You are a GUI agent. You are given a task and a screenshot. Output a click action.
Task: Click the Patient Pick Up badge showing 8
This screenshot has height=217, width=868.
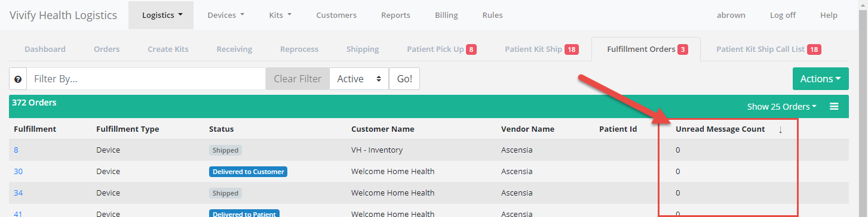click(x=471, y=49)
